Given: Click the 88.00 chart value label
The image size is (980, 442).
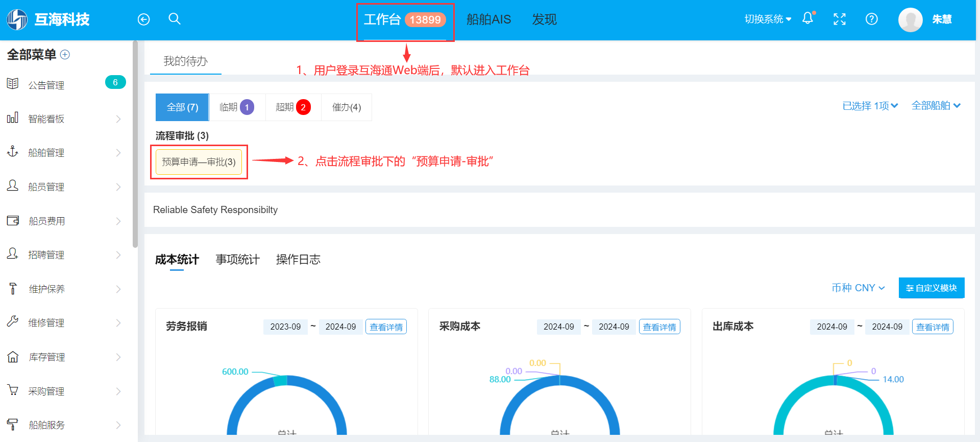Looking at the screenshot, I should click(x=500, y=380).
